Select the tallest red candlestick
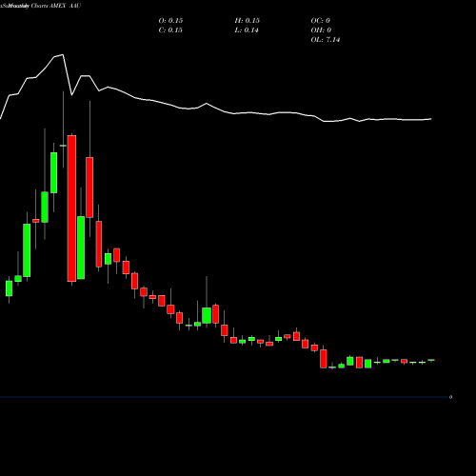The image size is (476, 476). (x=71, y=208)
